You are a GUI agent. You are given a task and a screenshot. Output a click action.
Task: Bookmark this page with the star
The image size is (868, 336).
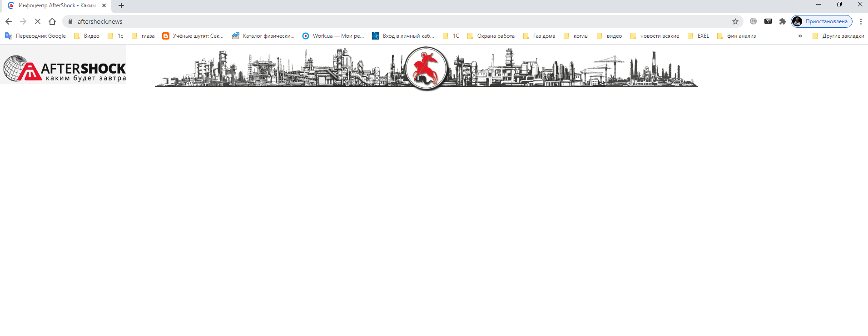pyautogui.click(x=735, y=21)
